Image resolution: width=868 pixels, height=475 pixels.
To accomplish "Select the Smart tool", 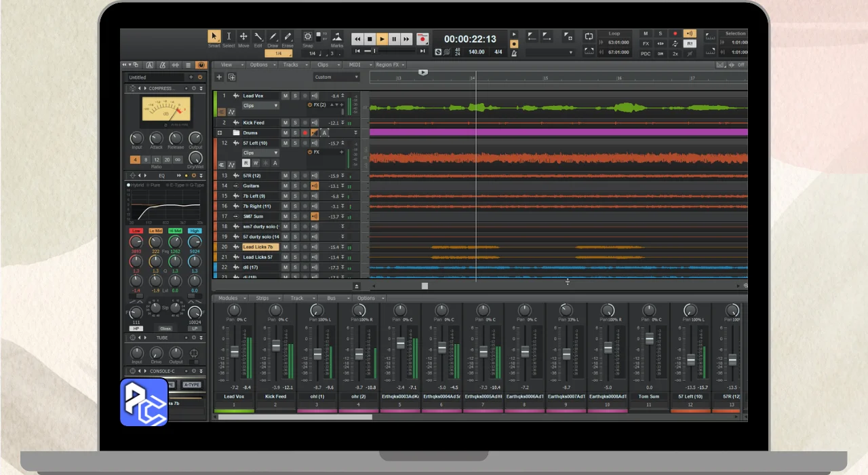I will 214,37.
